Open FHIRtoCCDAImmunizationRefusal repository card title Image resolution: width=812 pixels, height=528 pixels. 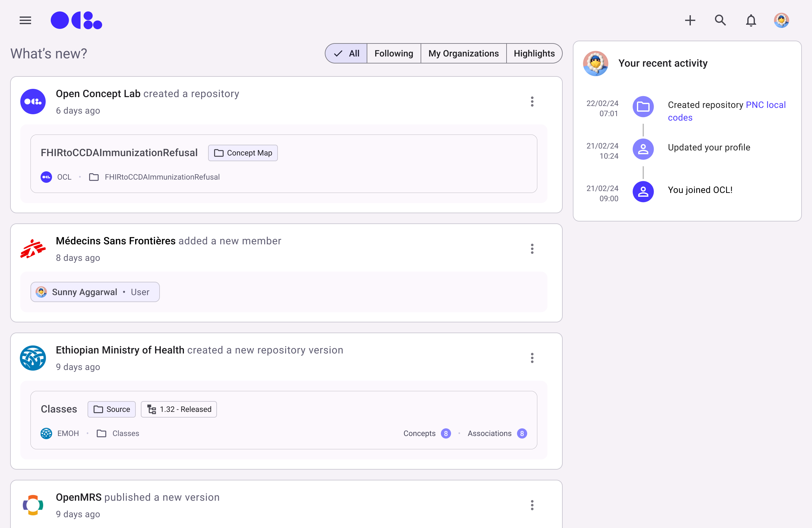pyautogui.click(x=119, y=153)
